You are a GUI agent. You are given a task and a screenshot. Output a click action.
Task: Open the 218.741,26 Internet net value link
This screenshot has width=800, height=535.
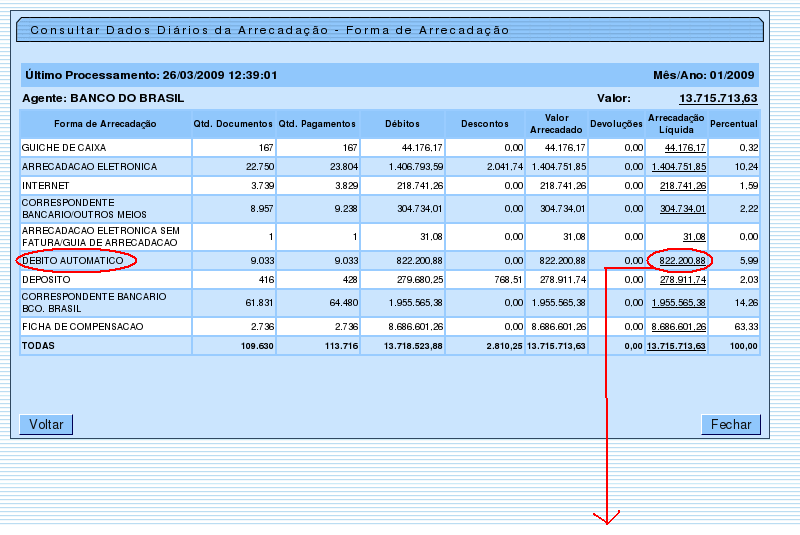[683, 186]
